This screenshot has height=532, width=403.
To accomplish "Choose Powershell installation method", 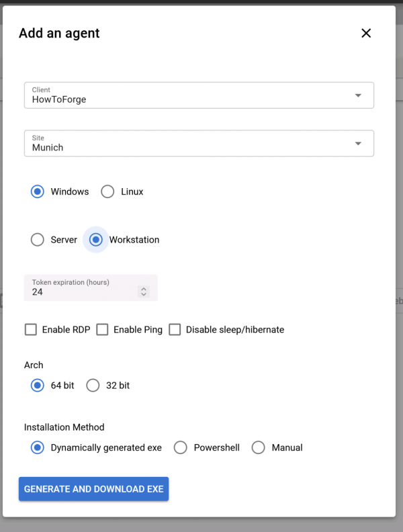I will click(x=180, y=447).
